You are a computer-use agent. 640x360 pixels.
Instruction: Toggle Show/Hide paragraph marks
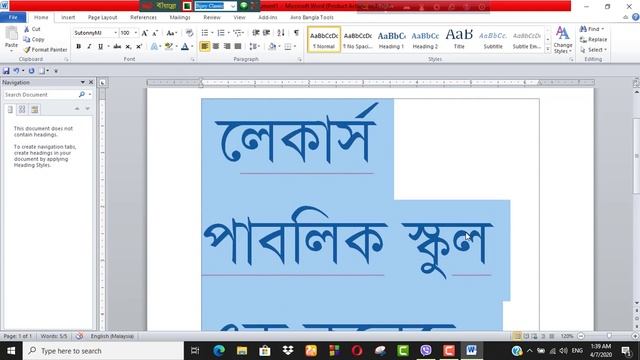(296, 33)
